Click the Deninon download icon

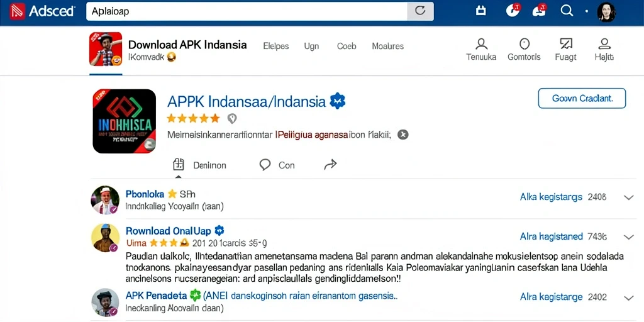178,165
